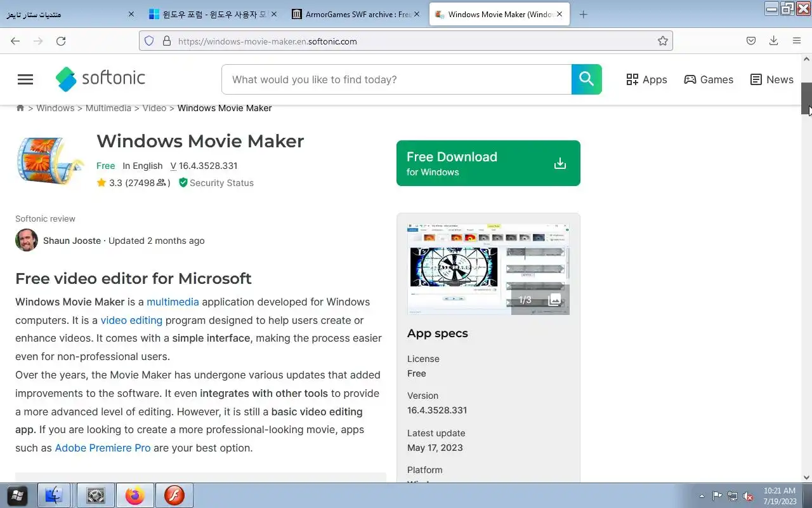Click the blue search magnifier button
Screen dimensions: 812x508
587,79
